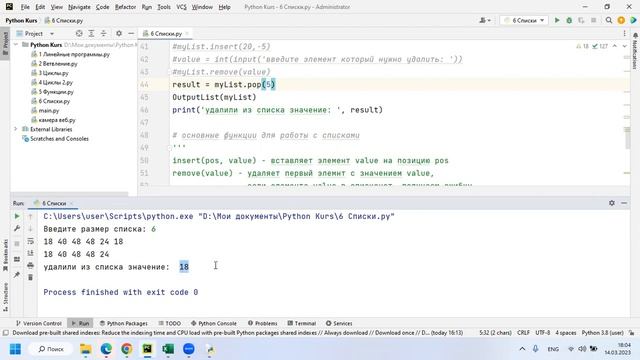Switch to the 6 Списки.py editor tab
640x360 pixels.
pyautogui.click(x=165, y=33)
